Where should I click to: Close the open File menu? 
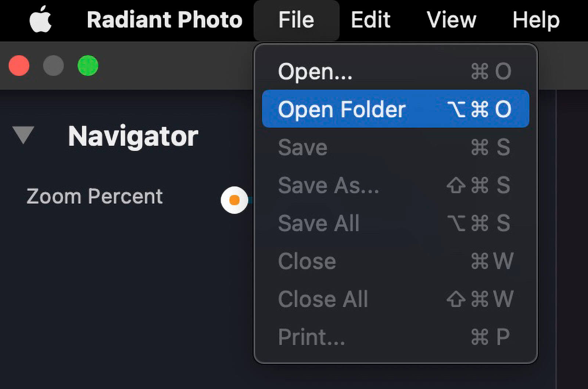(296, 20)
